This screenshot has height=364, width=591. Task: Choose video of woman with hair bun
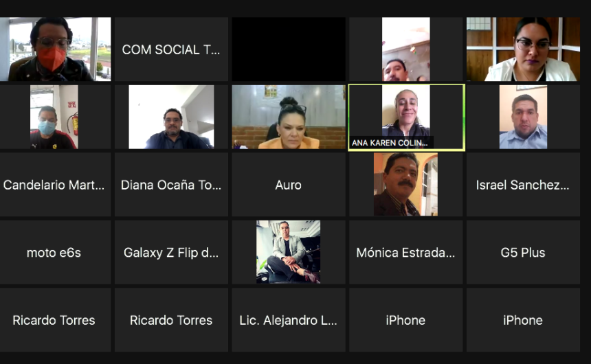(289, 117)
